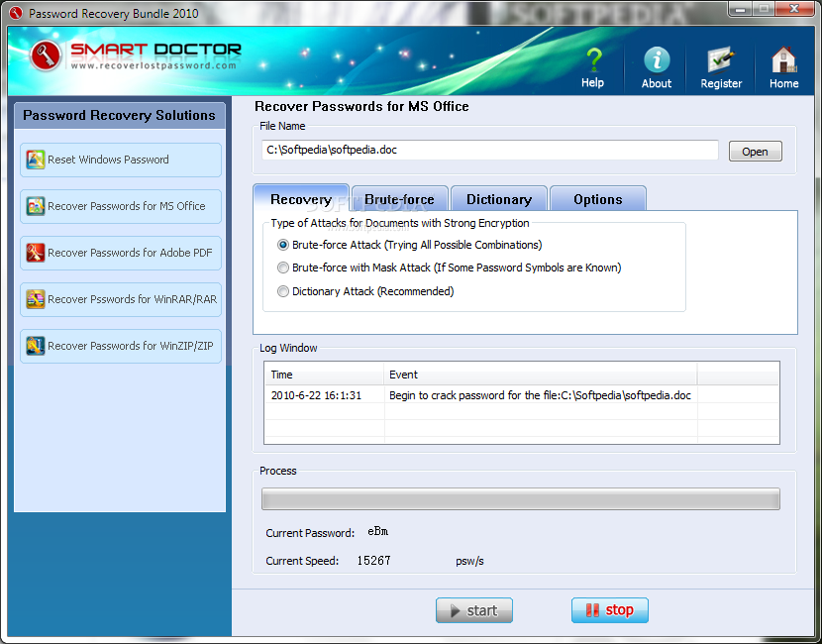Screen dimensions: 822x644
Task: Click the Time column header
Action: point(324,375)
